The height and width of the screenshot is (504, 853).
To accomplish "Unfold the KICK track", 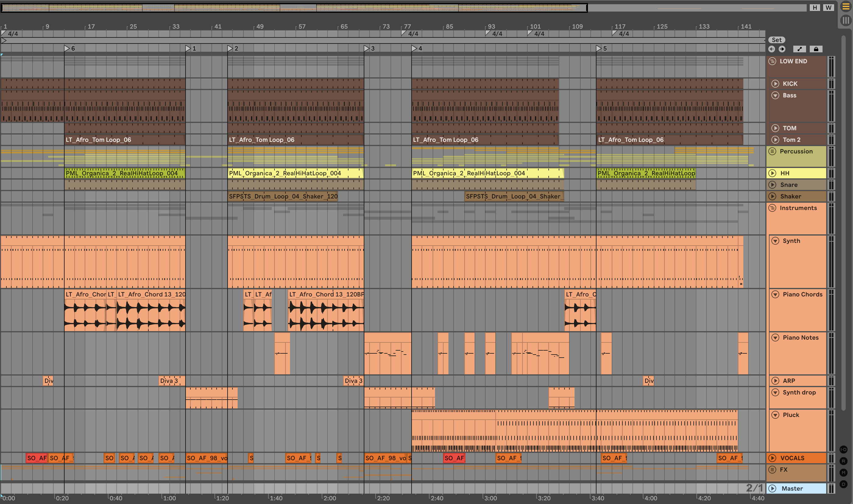I will point(775,84).
